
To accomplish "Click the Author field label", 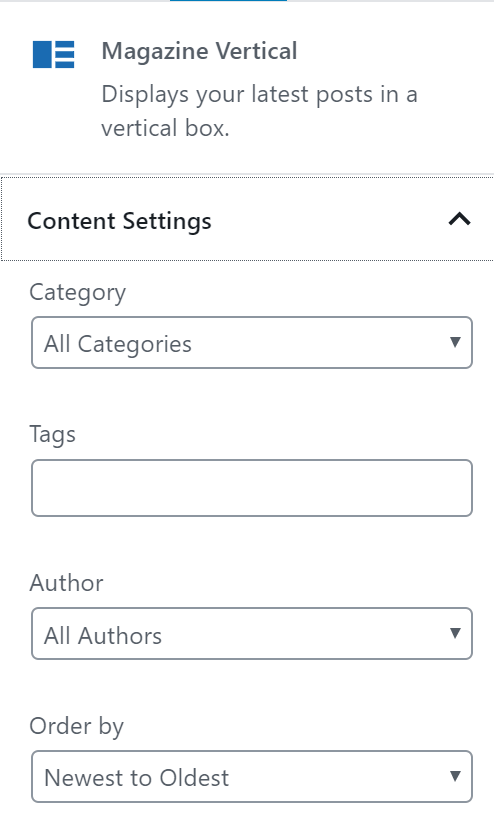I will point(67,583).
